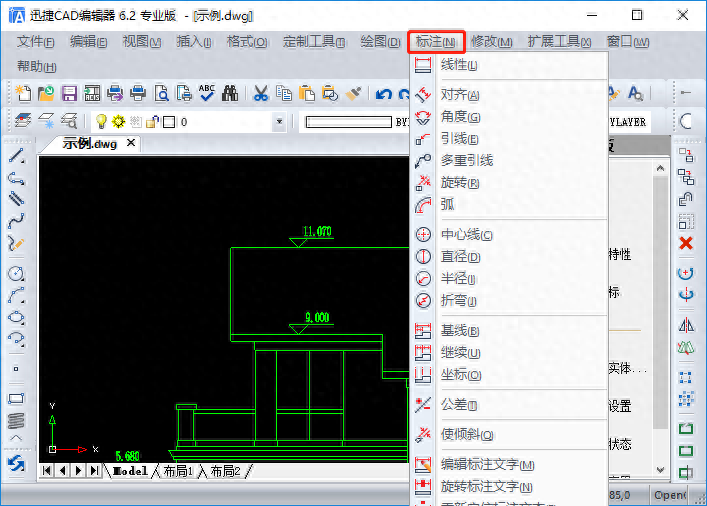Click the ABC spell check icon

pos(207,93)
